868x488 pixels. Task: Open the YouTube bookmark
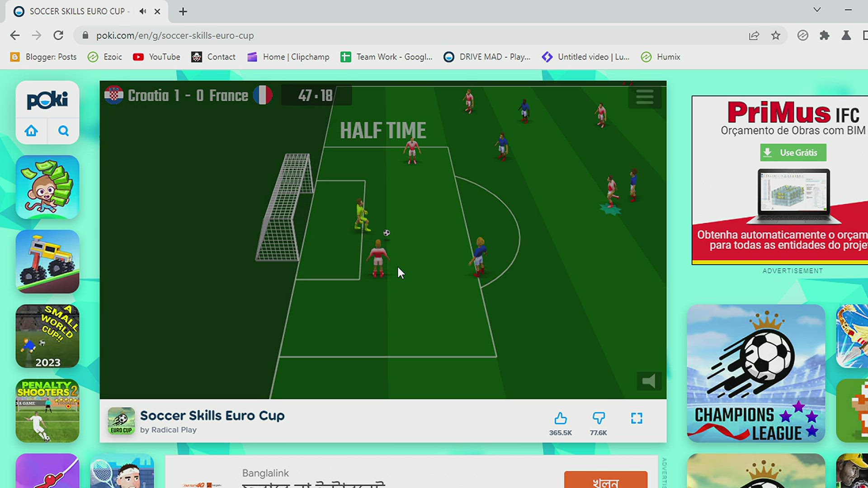click(x=156, y=57)
